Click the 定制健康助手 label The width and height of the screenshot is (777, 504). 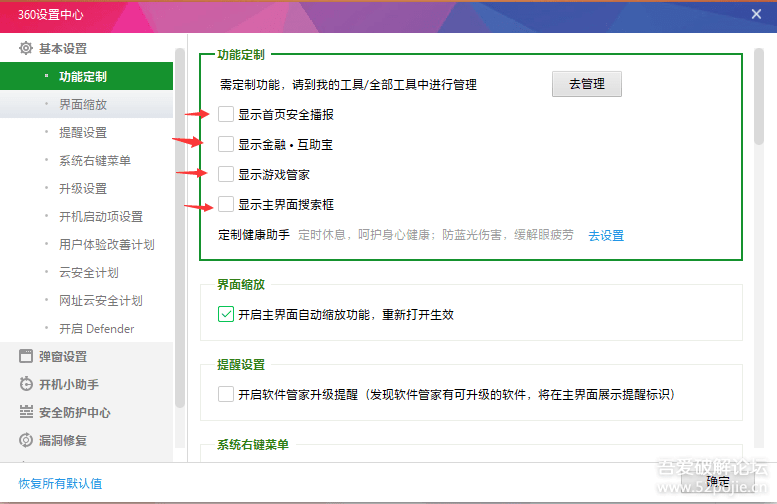click(254, 234)
